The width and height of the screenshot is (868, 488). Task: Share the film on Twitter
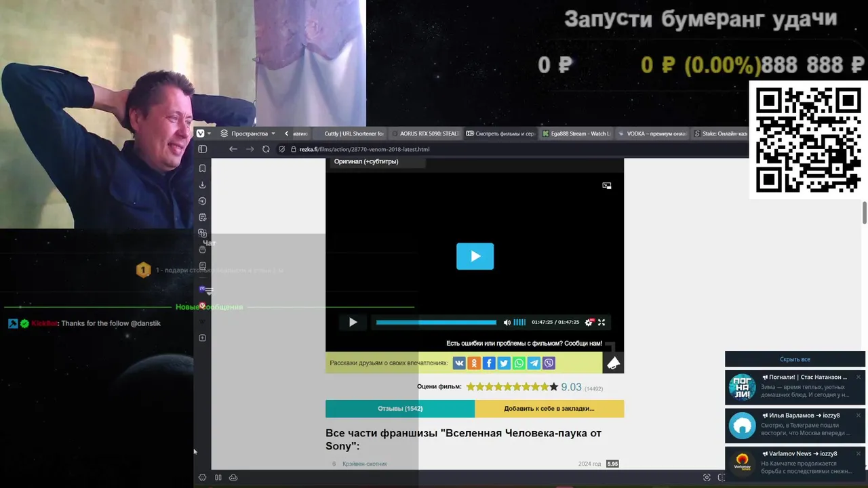coord(504,363)
